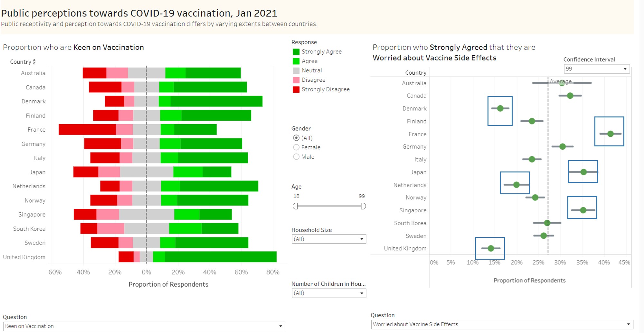Viewport: 644px width, 333px height.
Task: Click Australia's dot near the Average line
Action: tap(562, 83)
